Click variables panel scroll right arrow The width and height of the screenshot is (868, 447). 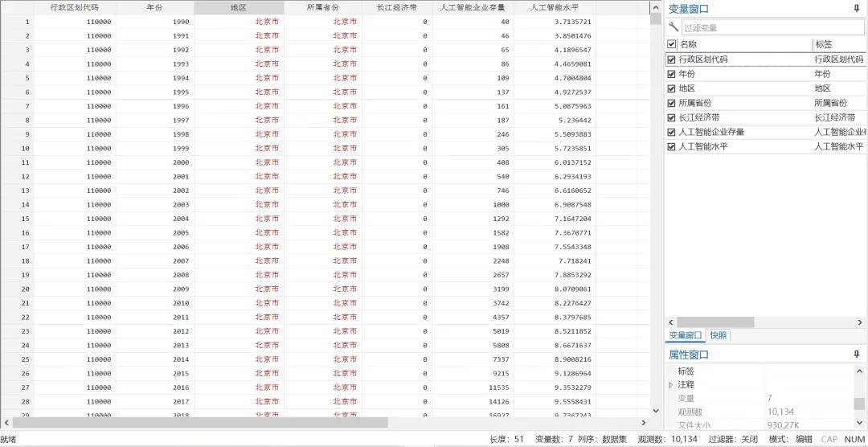(x=860, y=322)
